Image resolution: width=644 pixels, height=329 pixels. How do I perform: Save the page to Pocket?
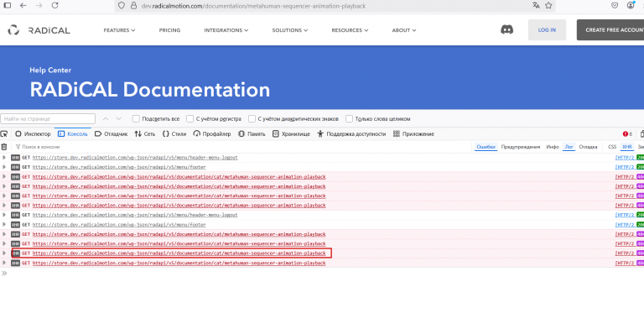pyautogui.click(x=615, y=5)
